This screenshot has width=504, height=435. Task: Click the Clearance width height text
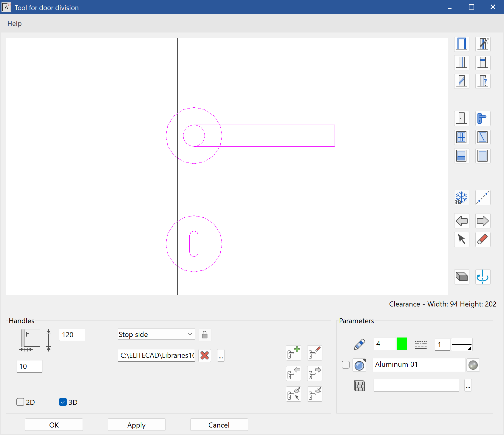coord(443,304)
